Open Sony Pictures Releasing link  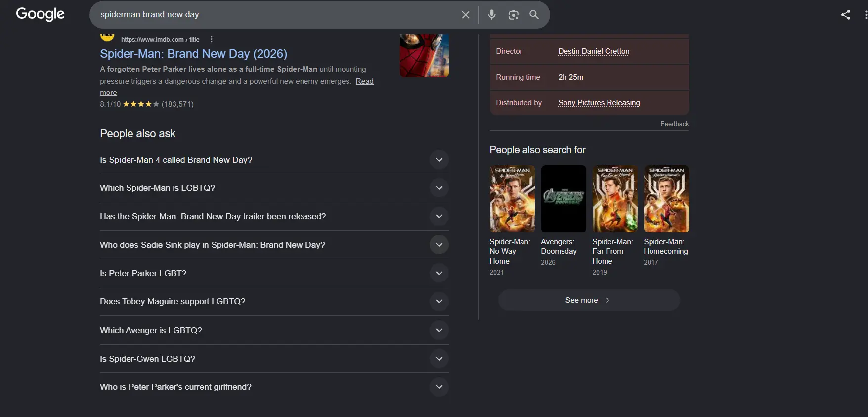(x=599, y=103)
